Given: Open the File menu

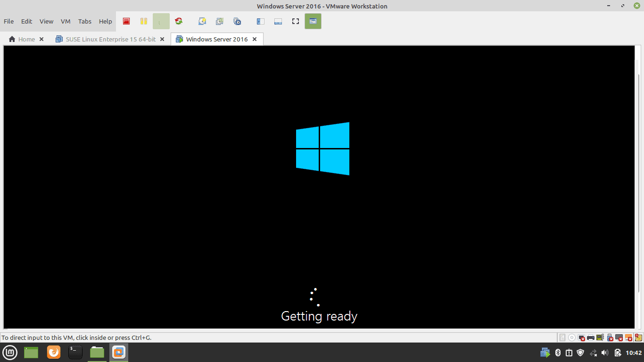Looking at the screenshot, I should [9, 21].
